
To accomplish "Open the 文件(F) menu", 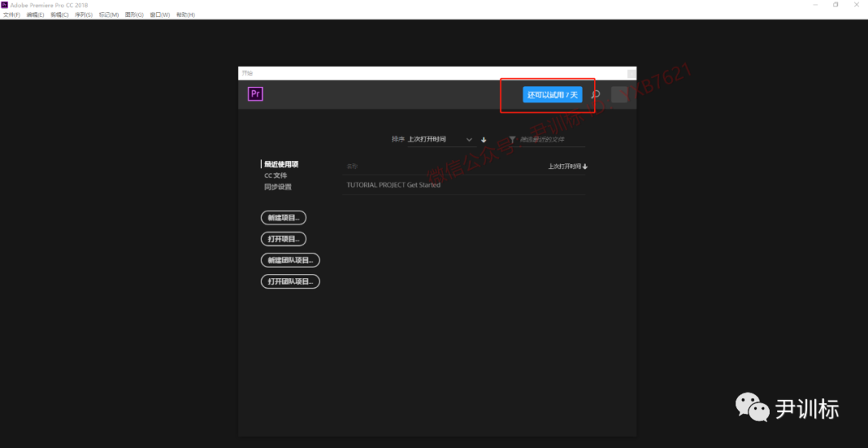I will tap(11, 15).
